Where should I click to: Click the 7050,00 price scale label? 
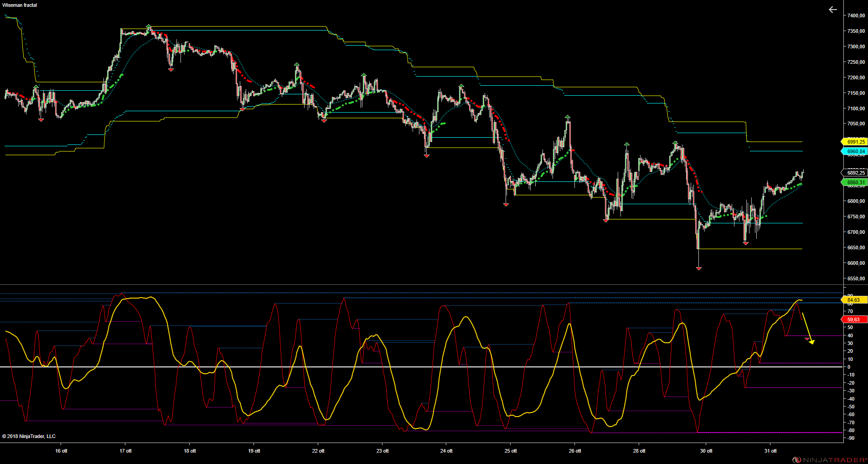pyautogui.click(x=856, y=124)
